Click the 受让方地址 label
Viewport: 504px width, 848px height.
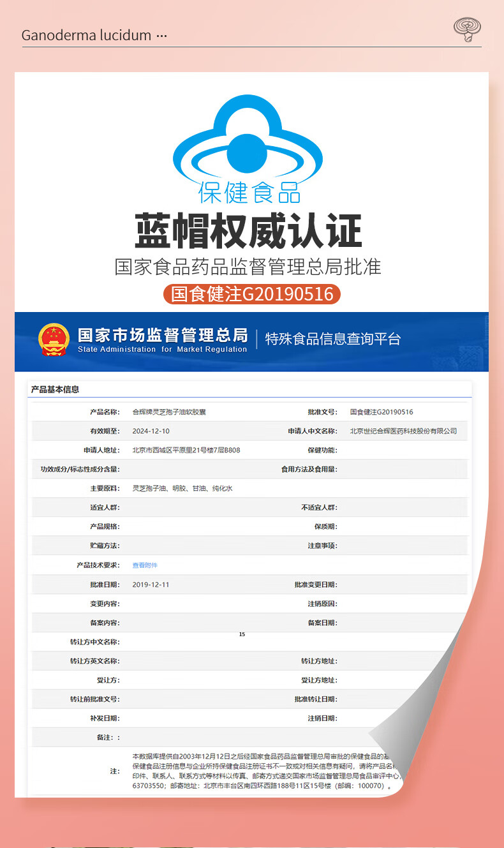(x=319, y=680)
